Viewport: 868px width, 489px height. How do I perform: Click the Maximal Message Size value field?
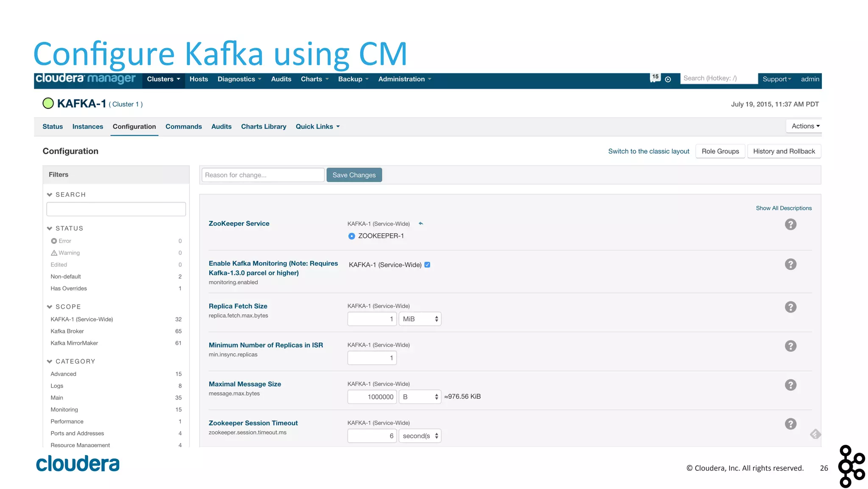(372, 397)
